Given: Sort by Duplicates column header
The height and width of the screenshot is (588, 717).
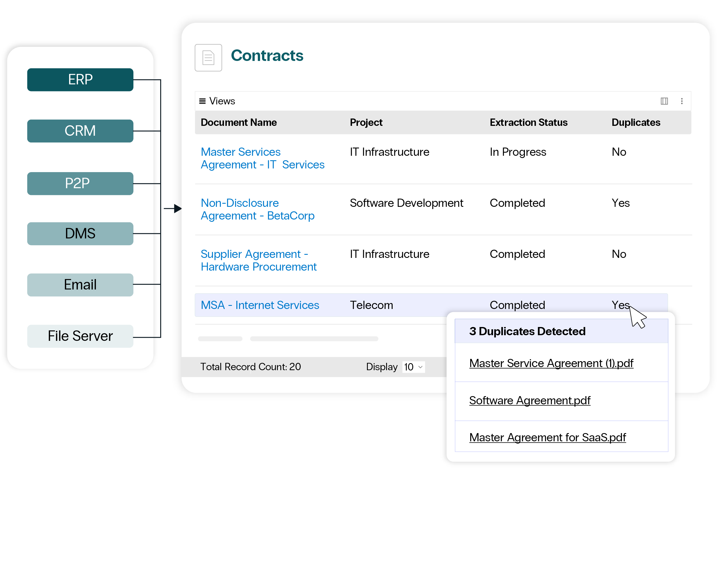Looking at the screenshot, I should [x=636, y=122].
